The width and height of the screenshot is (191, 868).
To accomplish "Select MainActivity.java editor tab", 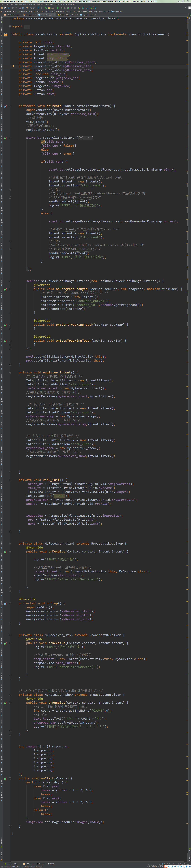I will (47, 15).
